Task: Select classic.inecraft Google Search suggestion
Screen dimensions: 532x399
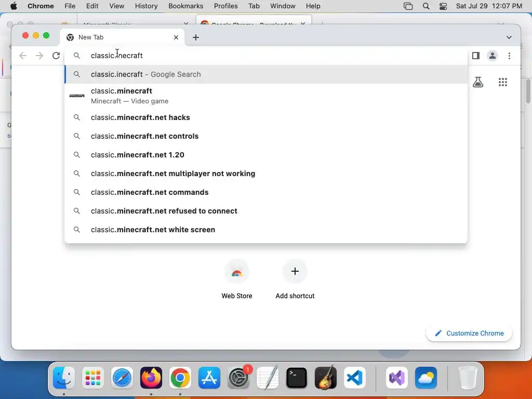Action: point(266,74)
